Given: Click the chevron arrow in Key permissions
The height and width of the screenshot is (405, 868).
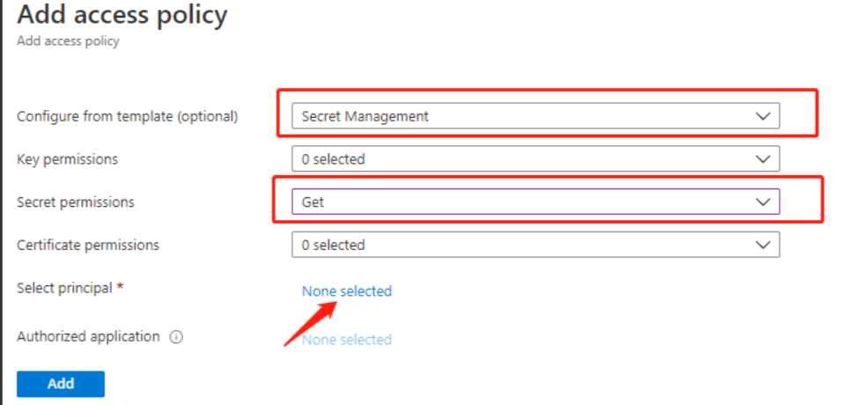Looking at the screenshot, I should point(762,158).
